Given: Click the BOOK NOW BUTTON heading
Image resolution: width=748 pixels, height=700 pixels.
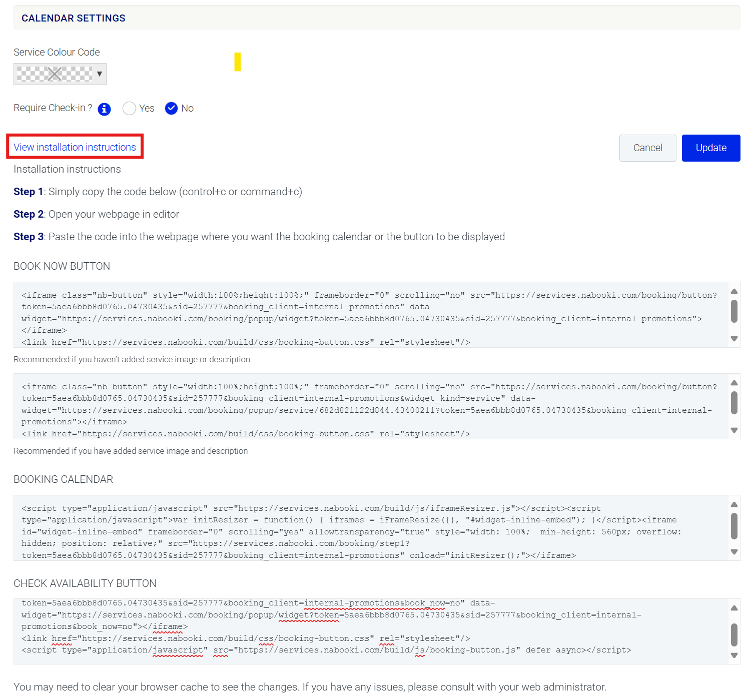Looking at the screenshot, I should 62,266.
